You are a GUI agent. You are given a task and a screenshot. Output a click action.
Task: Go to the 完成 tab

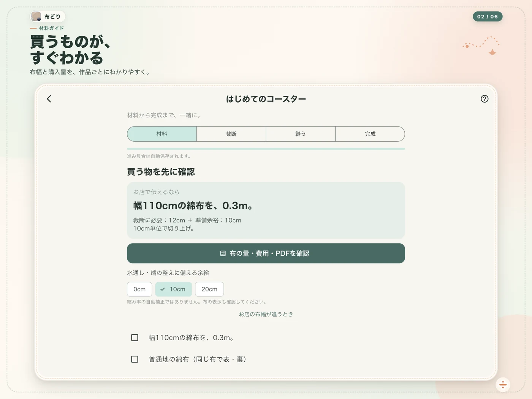370,134
